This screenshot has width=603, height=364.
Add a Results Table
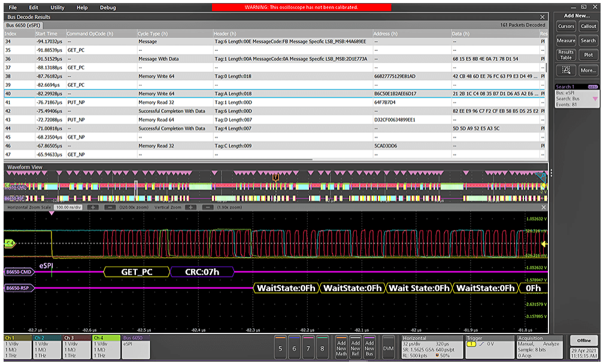[x=566, y=54]
